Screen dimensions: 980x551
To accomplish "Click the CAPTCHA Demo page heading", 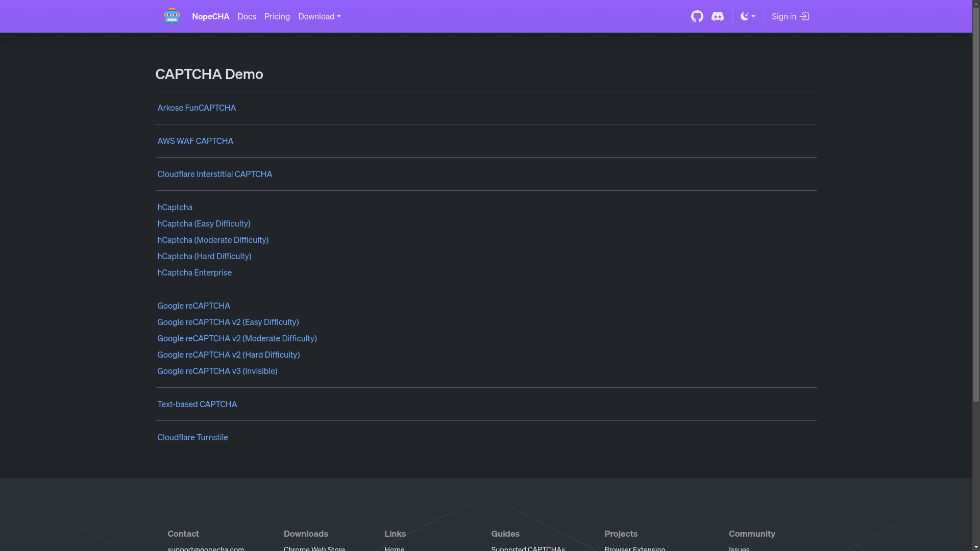I will [x=209, y=74].
